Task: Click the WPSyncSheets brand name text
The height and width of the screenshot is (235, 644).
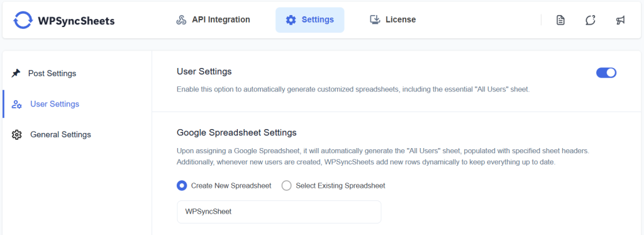Action: click(x=76, y=21)
